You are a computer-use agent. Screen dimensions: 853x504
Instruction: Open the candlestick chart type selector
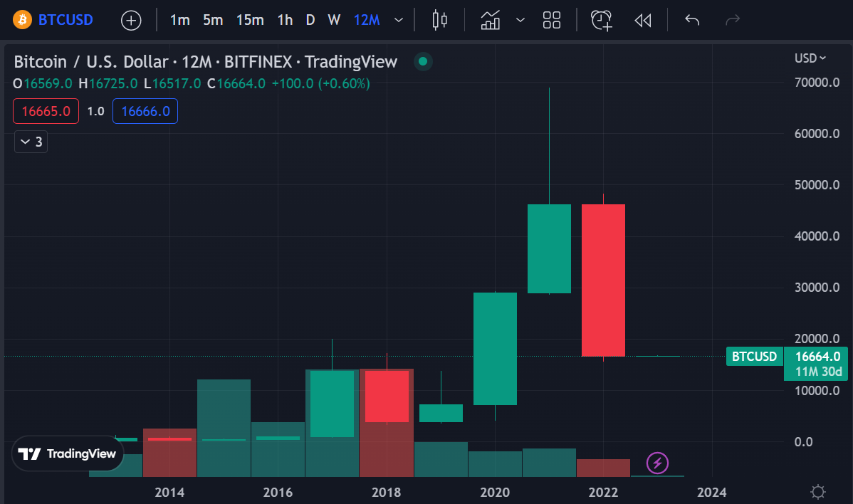click(x=439, y=20)
